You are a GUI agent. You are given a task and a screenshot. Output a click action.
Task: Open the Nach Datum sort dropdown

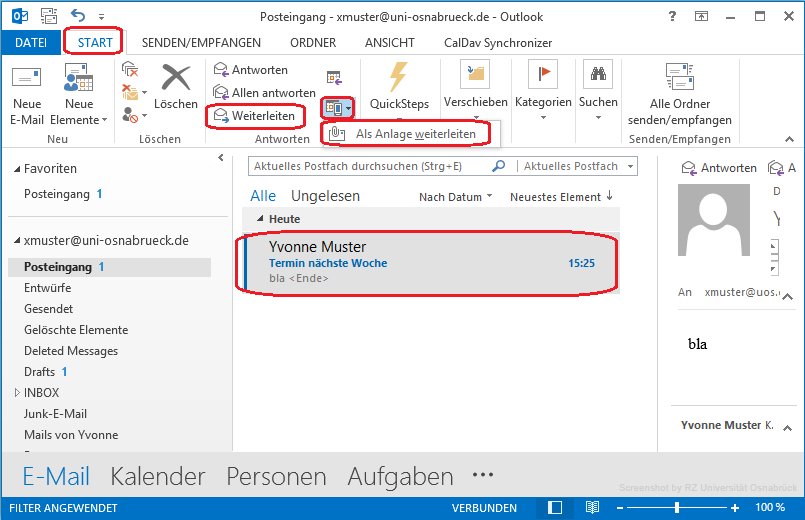pyautogui.click(x=455, y=197)
